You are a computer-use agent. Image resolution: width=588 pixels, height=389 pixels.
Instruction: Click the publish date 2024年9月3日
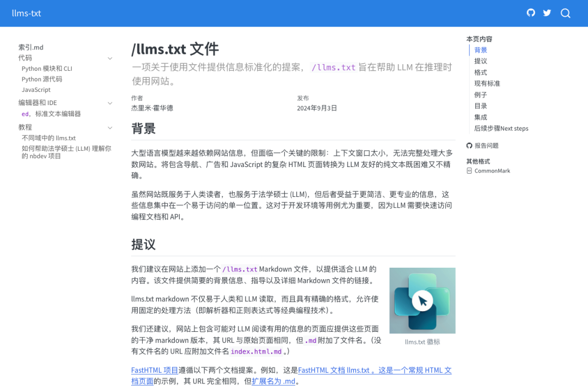[x=317, y=108]
